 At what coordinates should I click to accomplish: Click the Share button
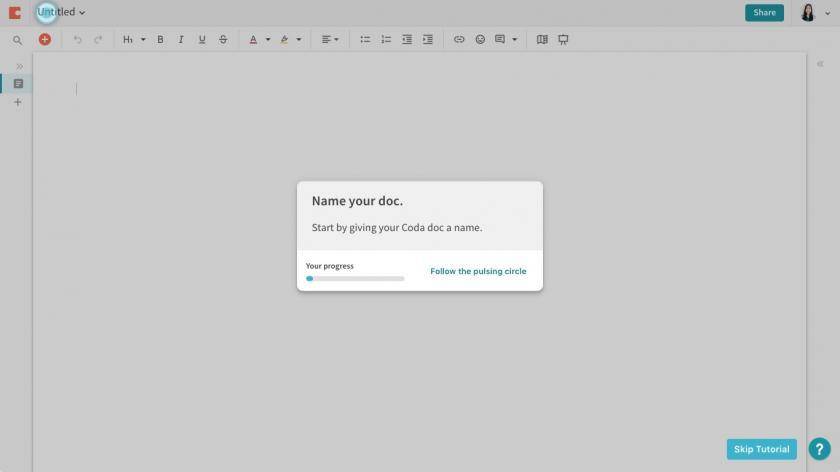764,12
